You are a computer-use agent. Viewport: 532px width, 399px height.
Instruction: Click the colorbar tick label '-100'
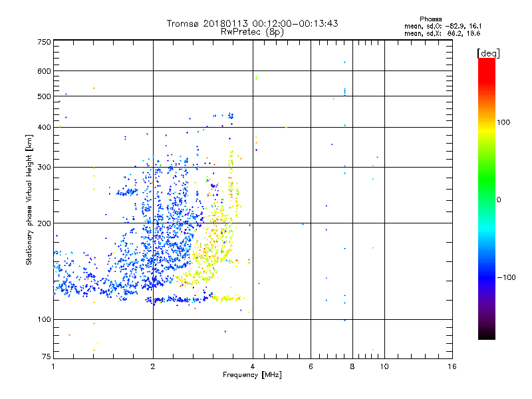click(x=506, y=277)
